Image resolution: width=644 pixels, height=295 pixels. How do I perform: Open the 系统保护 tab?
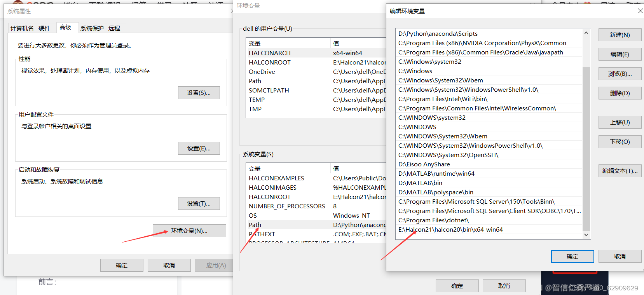coord(92,28)
